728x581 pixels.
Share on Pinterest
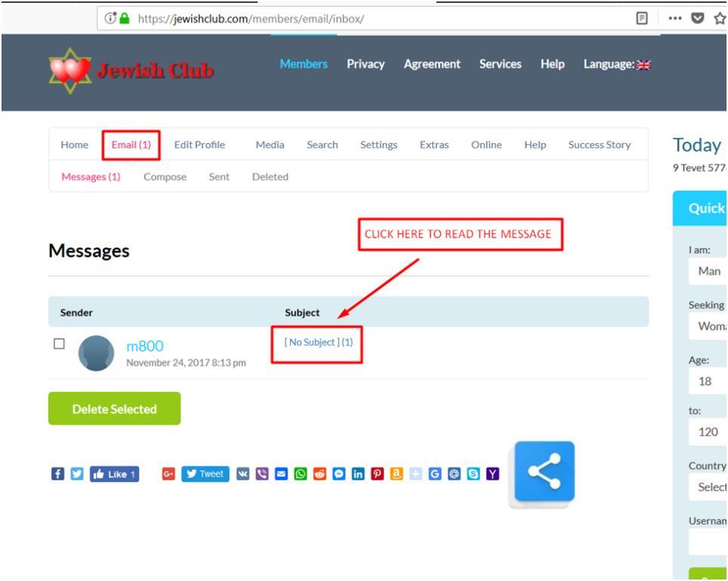pyautogui.click(x=377, y=474)
